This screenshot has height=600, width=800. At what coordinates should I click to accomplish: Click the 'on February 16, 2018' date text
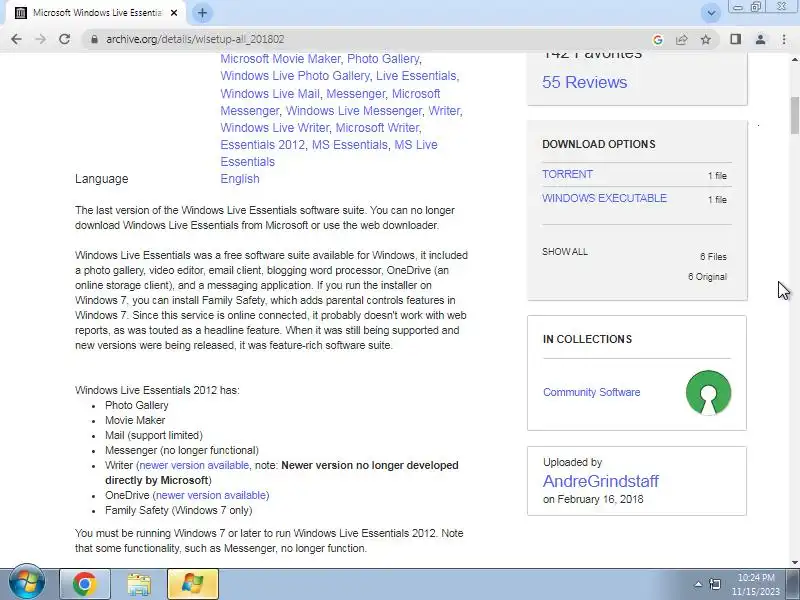point(593,499)
